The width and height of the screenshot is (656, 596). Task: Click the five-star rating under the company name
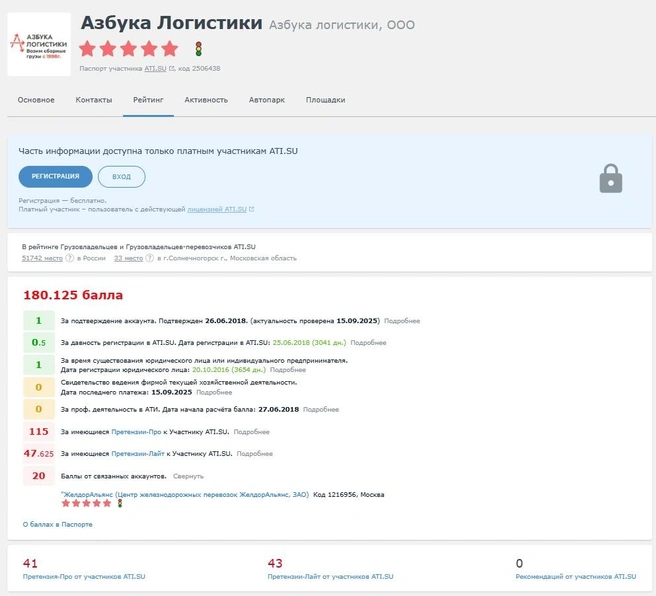point(129,49)
